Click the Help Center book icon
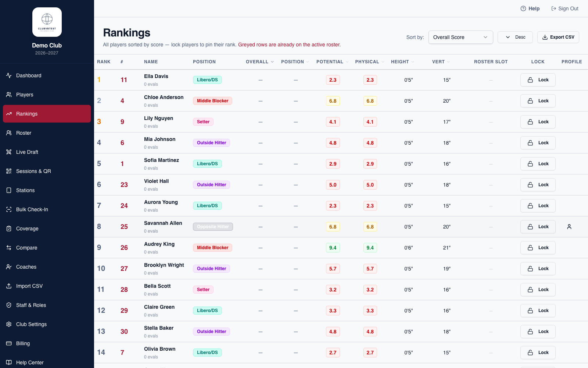Screen dimensions: 588x368 pos(9,362)
